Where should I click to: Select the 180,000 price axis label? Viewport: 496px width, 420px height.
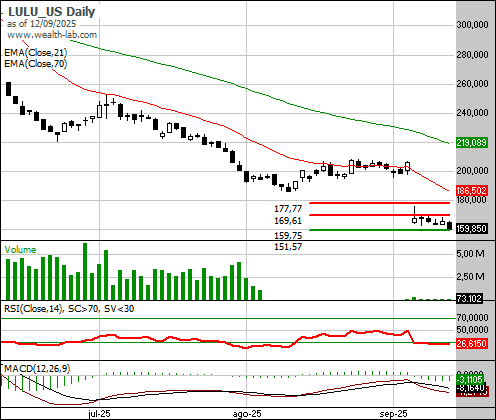[472, 200]
